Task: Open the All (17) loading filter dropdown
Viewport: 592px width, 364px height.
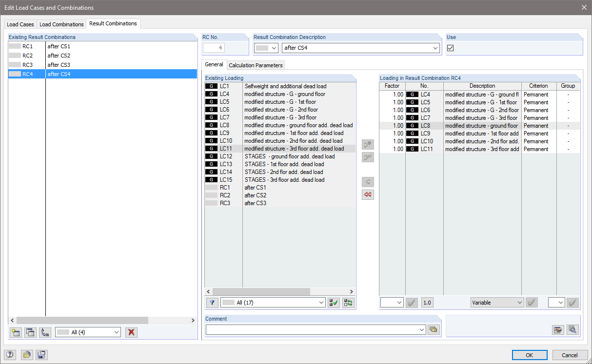Action: pyautogui.click(x=273, y=303)
